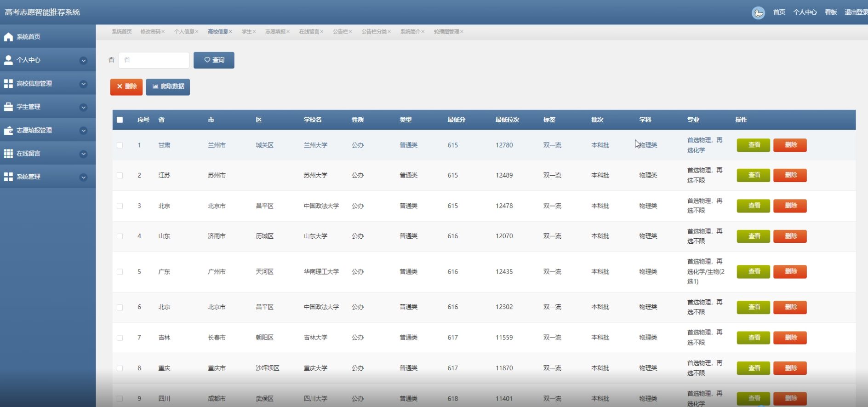Screen dimensions: 868x407
Task: Switch to the 公告栏分类 tab
Action: click(x=374, y=32)
